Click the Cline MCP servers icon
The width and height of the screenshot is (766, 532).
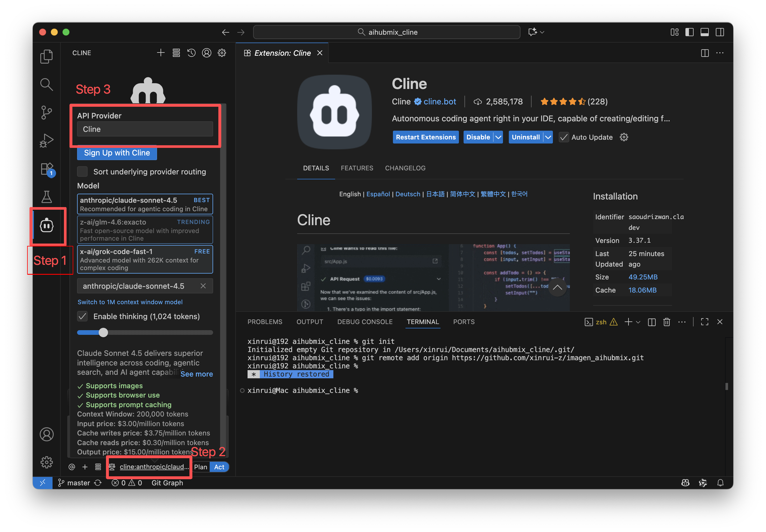tap(176, 53)
